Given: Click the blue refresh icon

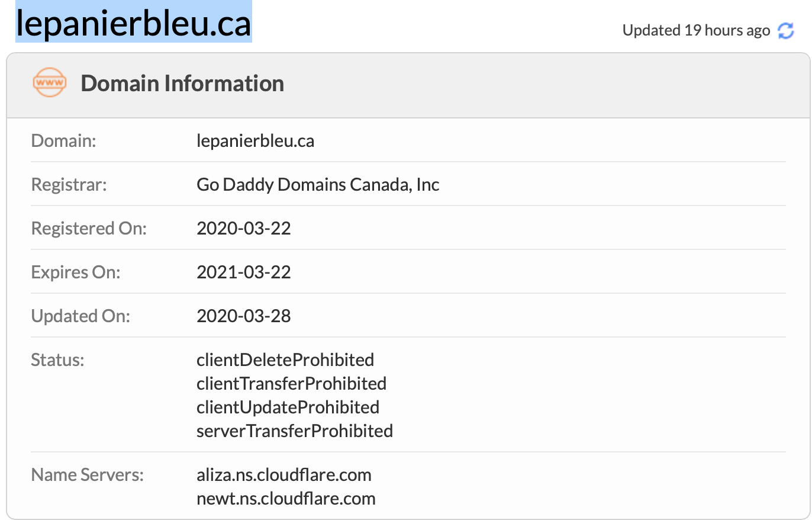Looking at the screenshot, I should [x=785, y=30].
